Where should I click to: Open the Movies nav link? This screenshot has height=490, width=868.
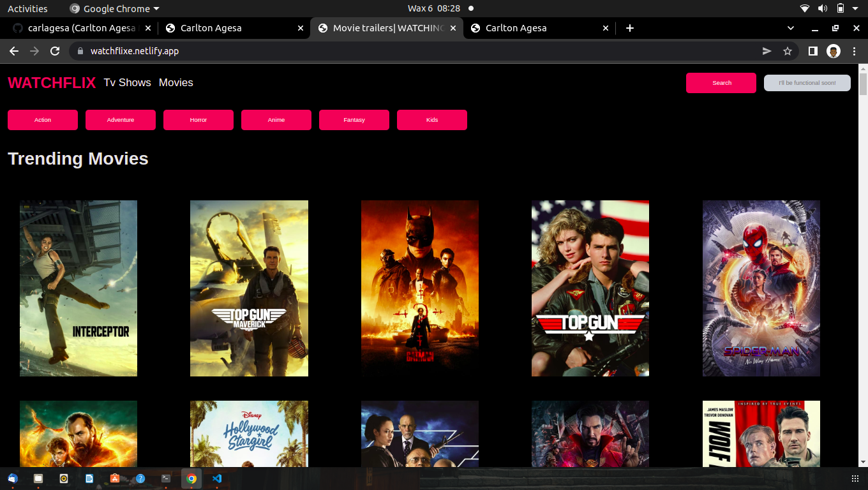tap(176, 82)
